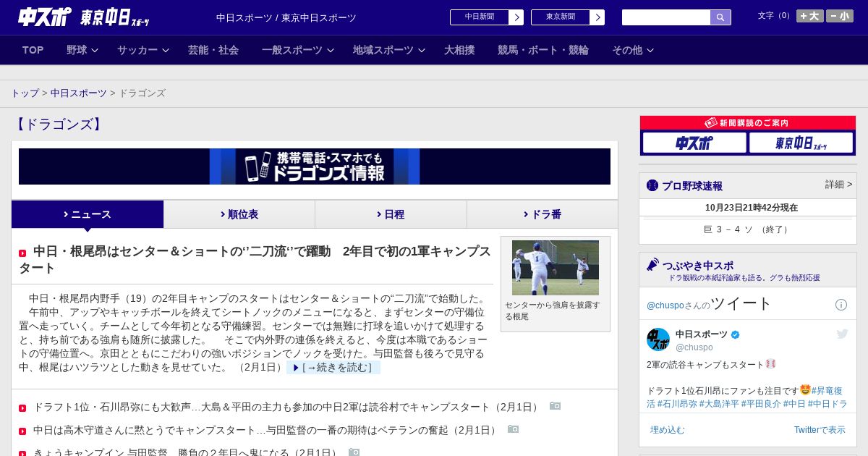Viewport: 868px width, 456px height.
Task: Click camera icon next to 高木守道 headline
Action: click(513, 429)
